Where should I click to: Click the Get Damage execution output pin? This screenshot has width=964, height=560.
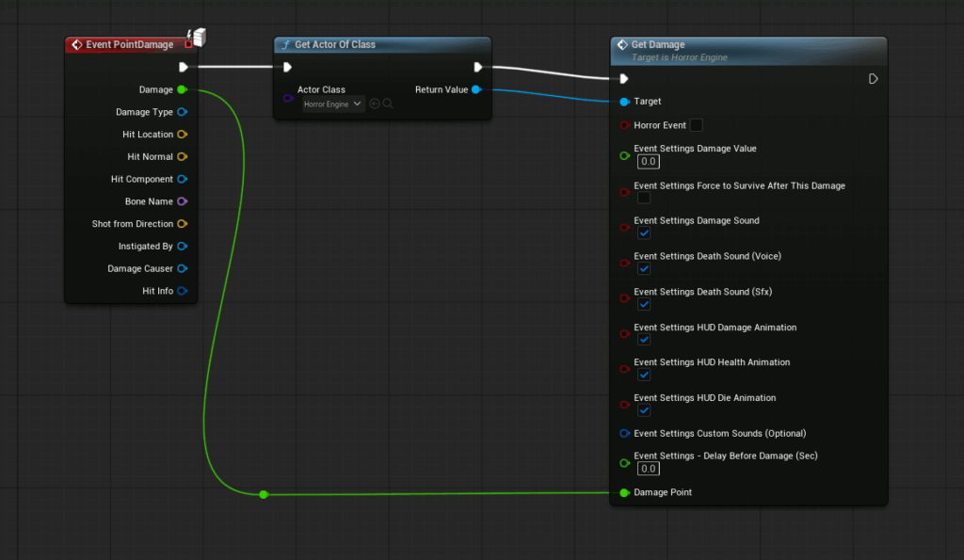pos(873,79)
